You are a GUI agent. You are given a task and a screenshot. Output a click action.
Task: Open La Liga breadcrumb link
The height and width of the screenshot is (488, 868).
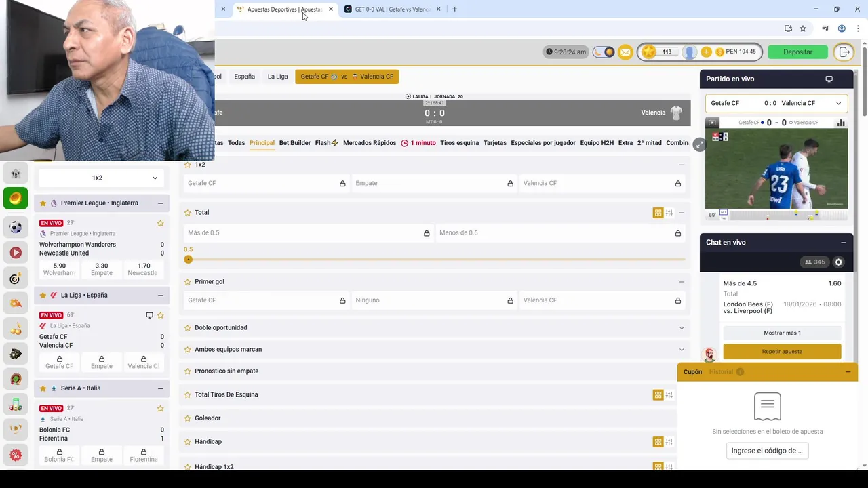click(277, 77)
